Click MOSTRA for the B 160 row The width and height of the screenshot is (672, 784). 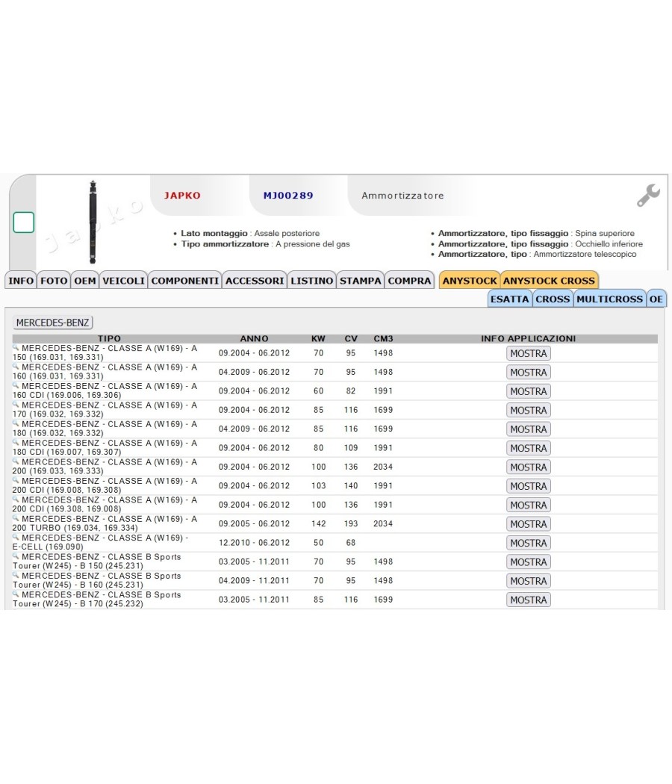point(529,582)
